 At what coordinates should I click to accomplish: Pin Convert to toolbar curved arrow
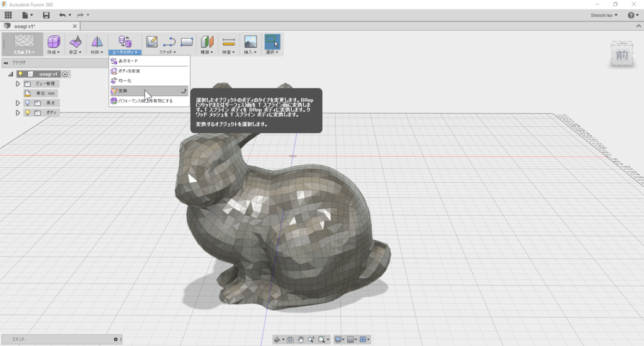184,91
